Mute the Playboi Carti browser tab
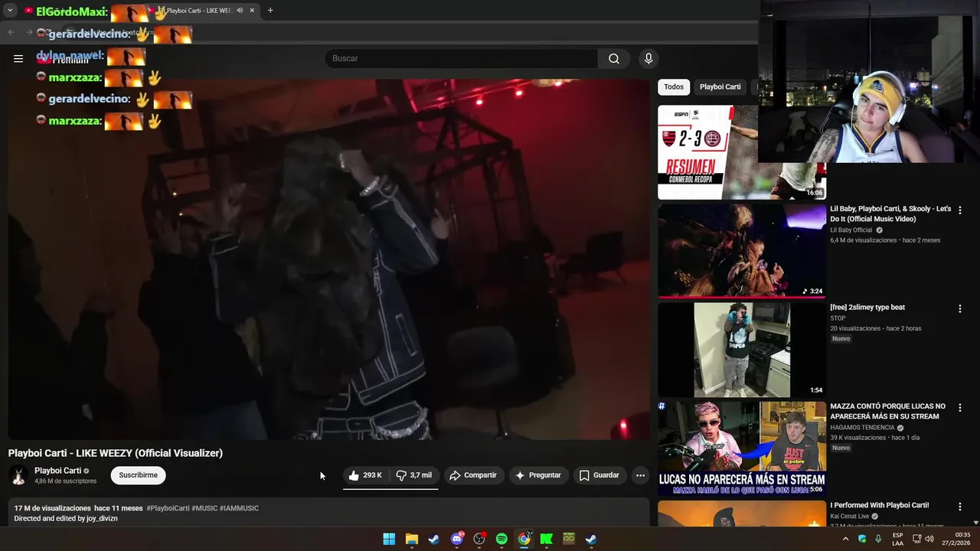 [240, 11]
